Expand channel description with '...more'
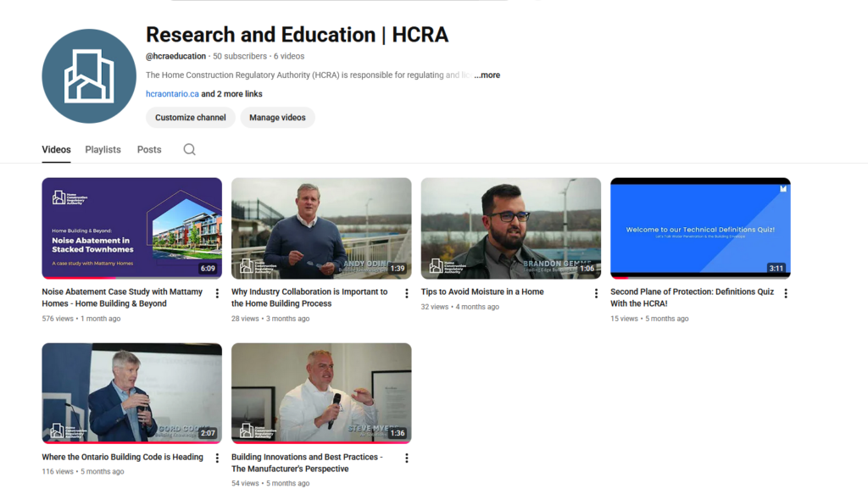This screenshot has width=868, height=500. [487, 75]
